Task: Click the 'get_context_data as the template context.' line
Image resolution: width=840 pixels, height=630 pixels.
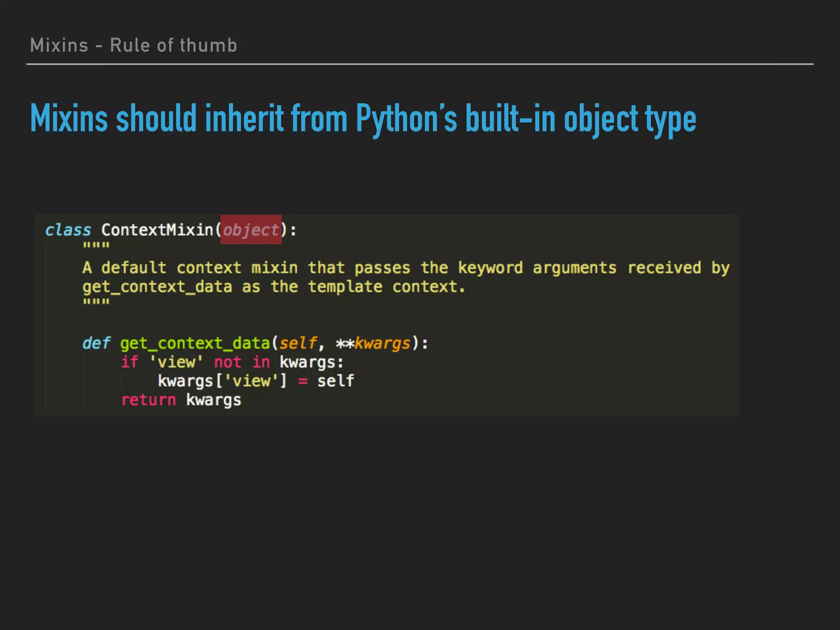Action: 274,287
